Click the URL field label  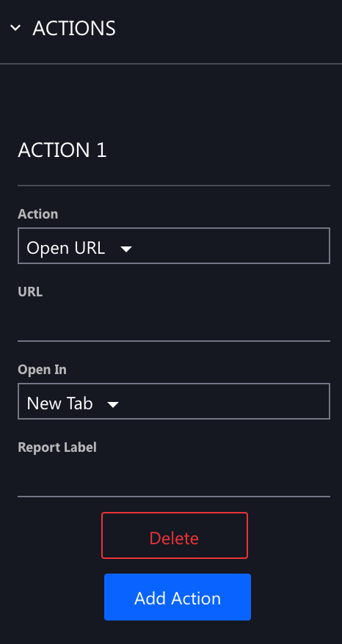30,292
